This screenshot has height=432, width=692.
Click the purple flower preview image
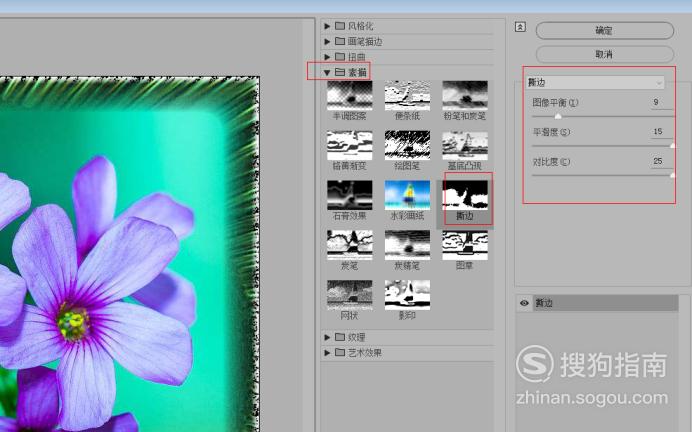click(129, 254)
